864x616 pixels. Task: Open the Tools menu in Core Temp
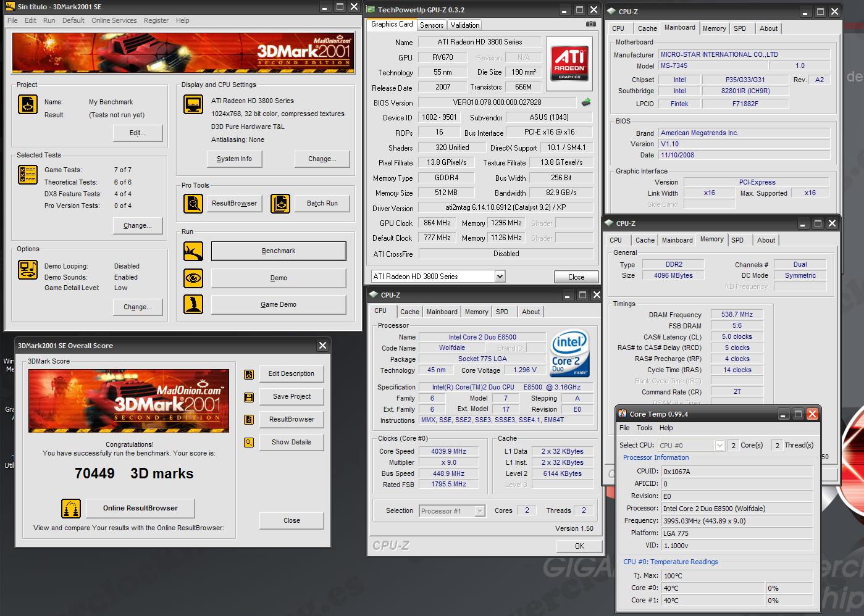click(x=644, y=428)
